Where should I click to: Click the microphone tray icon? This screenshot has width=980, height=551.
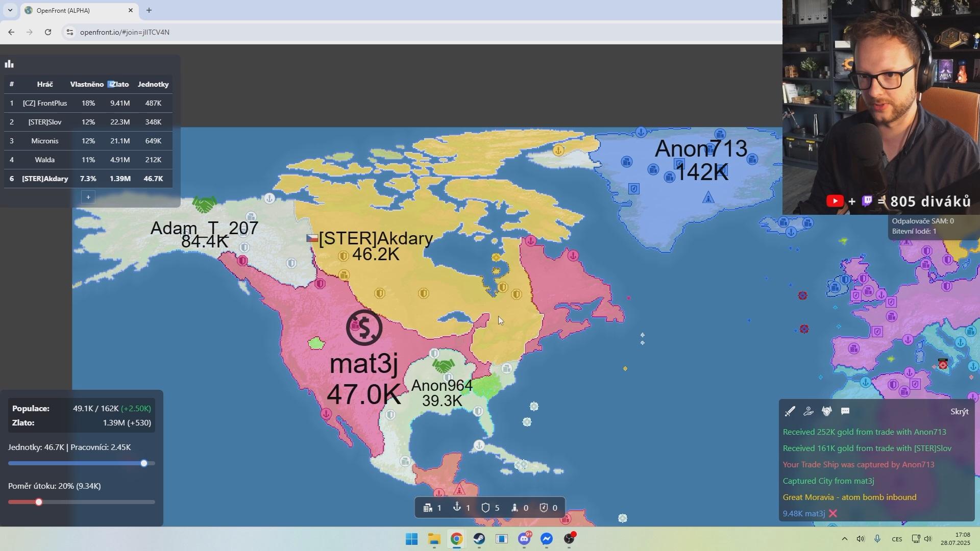tap(877, 539)
